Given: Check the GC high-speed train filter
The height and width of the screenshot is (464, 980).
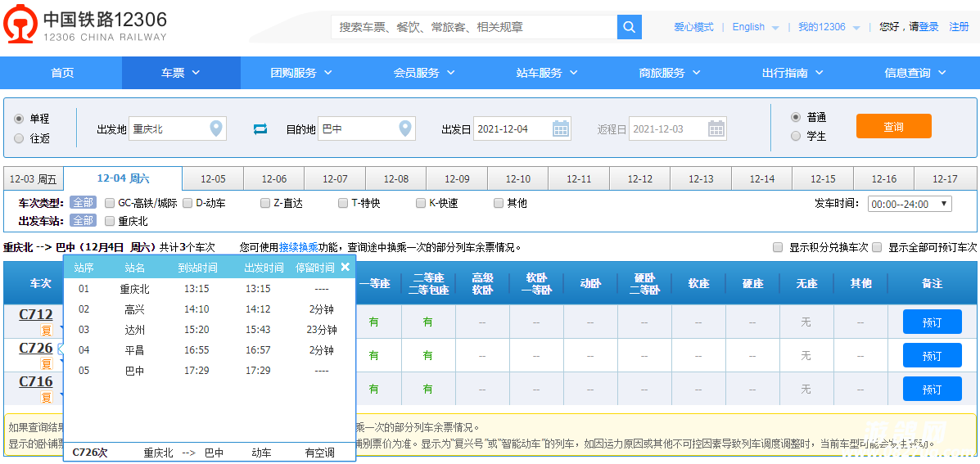Looking at the screenshot, I should click(x=111, y=203).
